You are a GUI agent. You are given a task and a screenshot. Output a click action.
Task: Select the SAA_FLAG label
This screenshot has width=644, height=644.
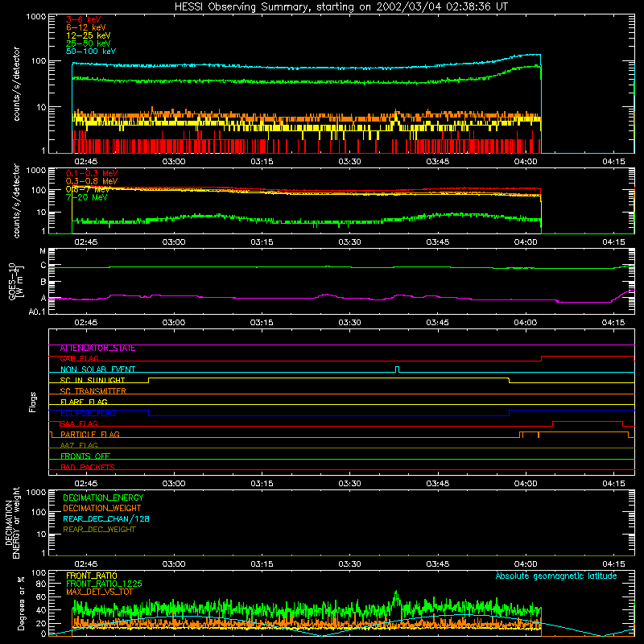(79, 424)
